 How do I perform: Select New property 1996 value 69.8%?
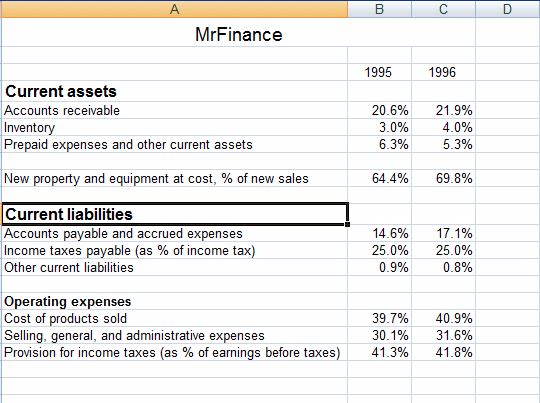tap(444, 178)
